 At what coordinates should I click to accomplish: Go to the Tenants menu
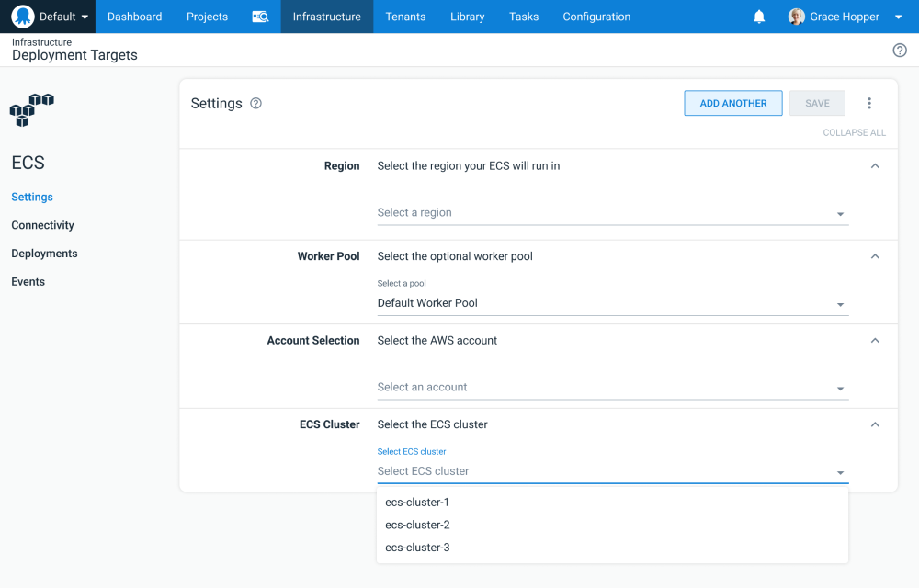click(x=405, y=17)
